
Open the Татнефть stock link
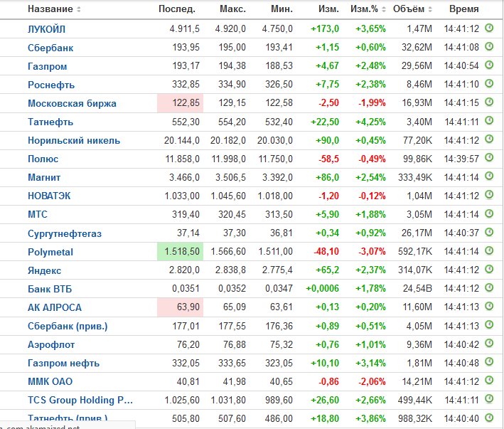pos(50,122)
